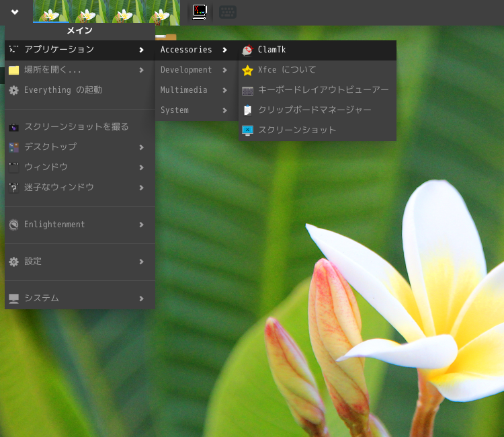The height and width of the screenshot is (437, 504).
Task: Click the yellow star Xfce について icon
Action: click(x=247, y=70)
